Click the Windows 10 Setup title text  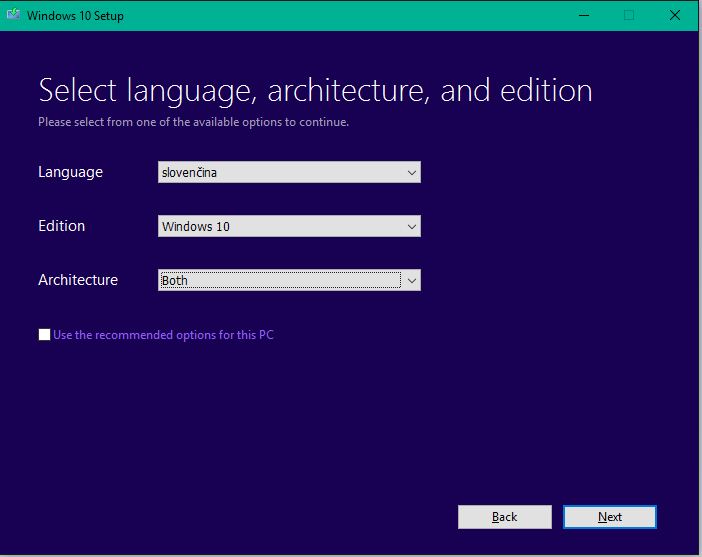coord(75,16)
